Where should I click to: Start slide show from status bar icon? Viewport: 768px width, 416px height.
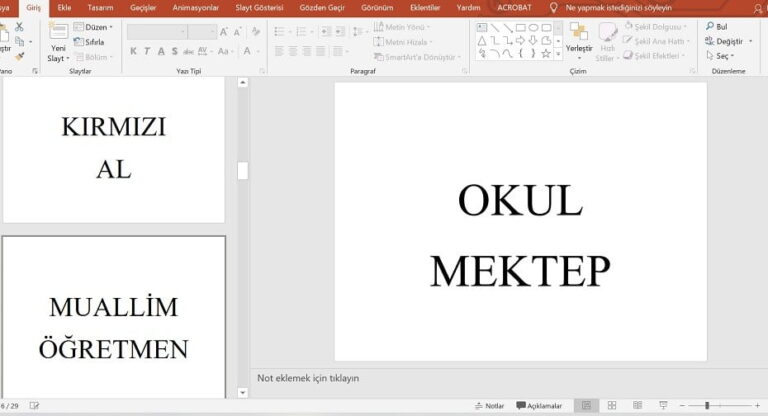point(663,405)
